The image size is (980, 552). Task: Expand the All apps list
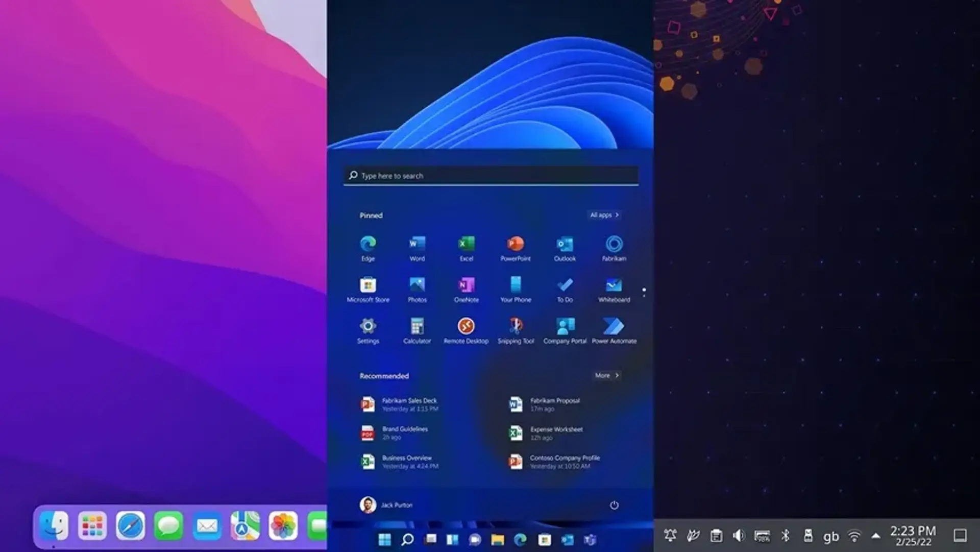604,215
